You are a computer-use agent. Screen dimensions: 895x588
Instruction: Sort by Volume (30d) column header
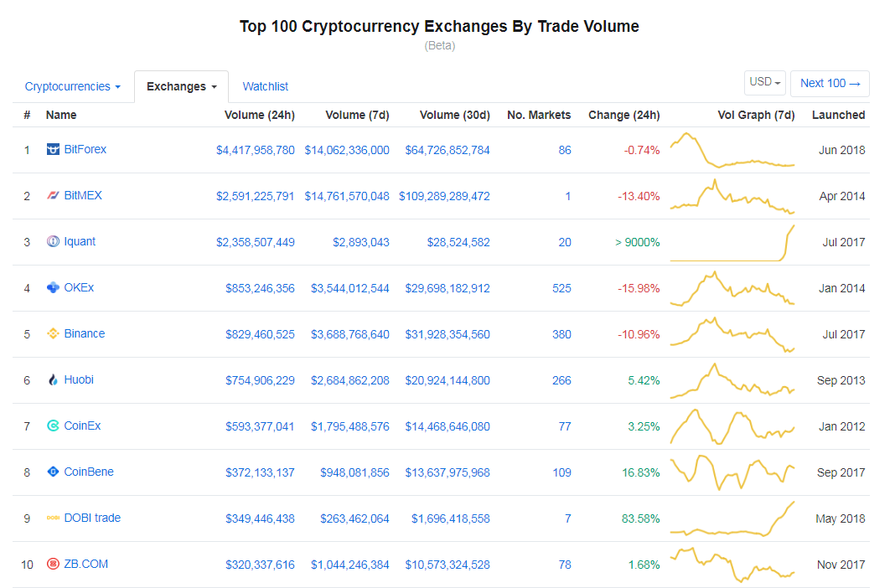(455, 116)
